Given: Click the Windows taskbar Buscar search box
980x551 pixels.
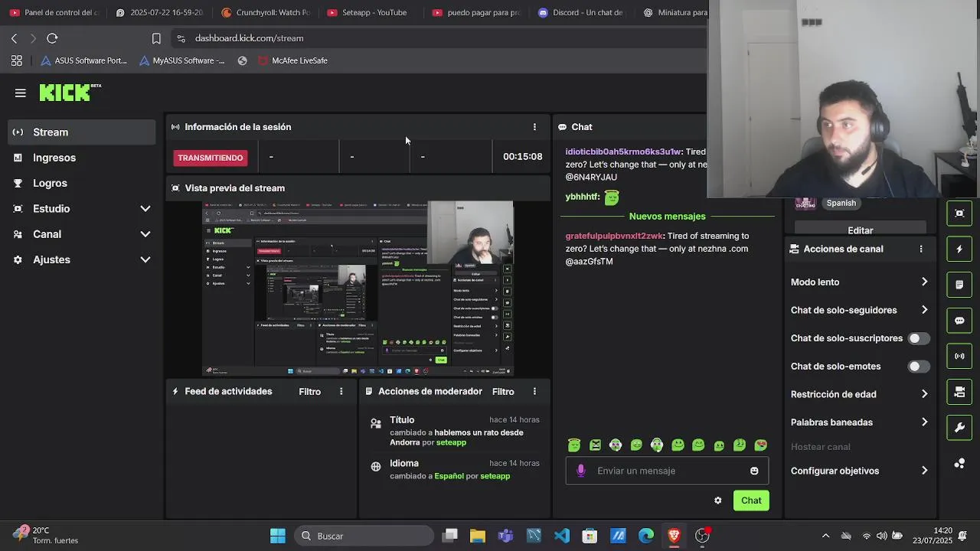Looking at the screenshot, I should 364,536.
